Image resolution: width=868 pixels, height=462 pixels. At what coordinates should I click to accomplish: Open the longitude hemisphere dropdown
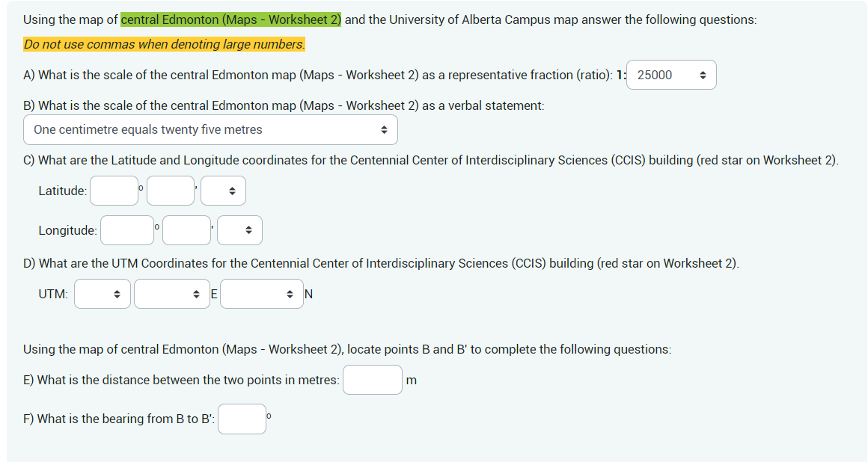pos(239,230)
